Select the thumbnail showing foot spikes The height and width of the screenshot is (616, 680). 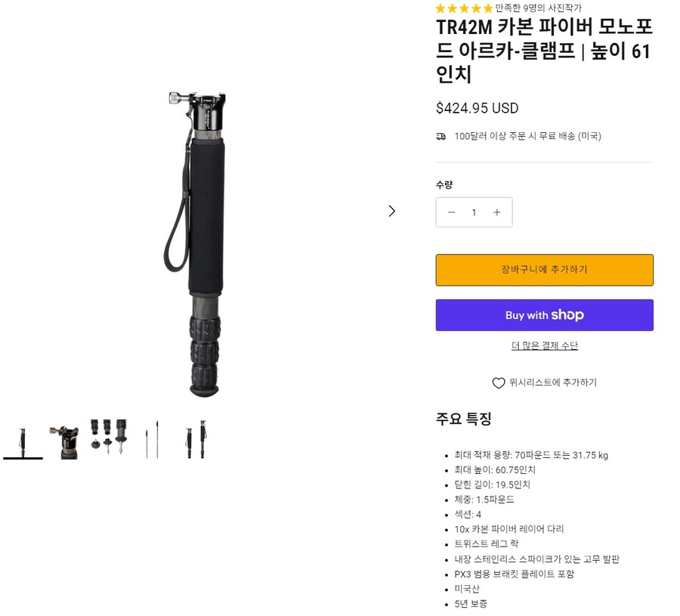coord(109,439)
